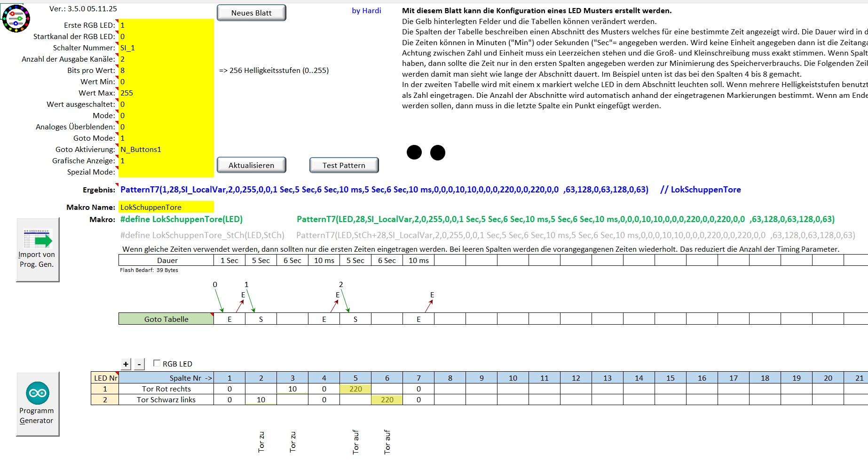868x463 pixels.
Task: Click the green Goto Tabelle header cell
Action: [166, 319]
